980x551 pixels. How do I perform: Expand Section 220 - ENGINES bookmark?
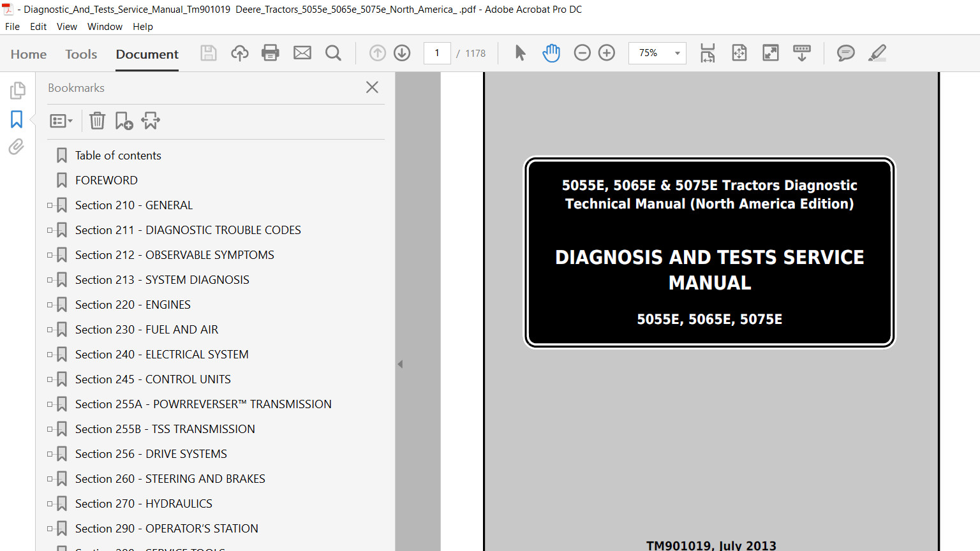pos(50,305)
